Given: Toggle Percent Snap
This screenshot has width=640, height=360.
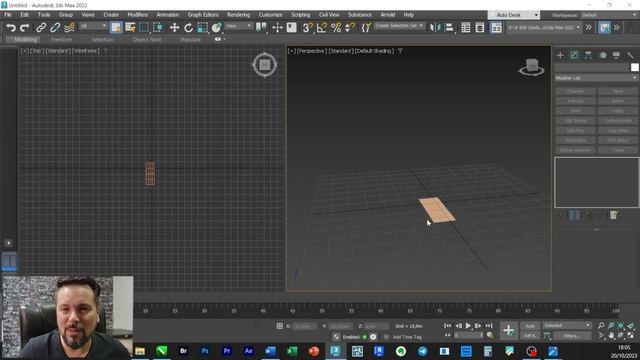Looking at the screenshot, I should [336, 28].
